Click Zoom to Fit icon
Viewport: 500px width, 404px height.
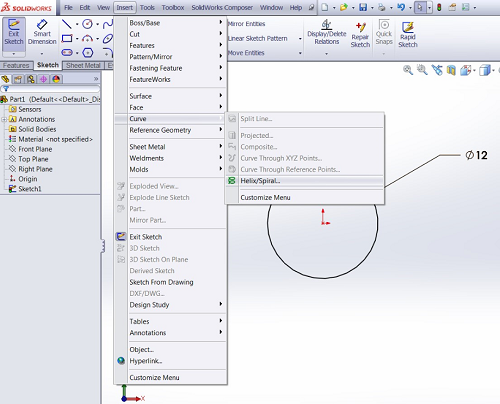coord(408,70)
